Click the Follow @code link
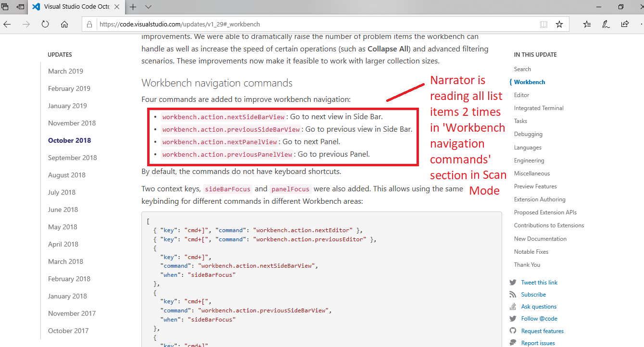 point(539,319)
